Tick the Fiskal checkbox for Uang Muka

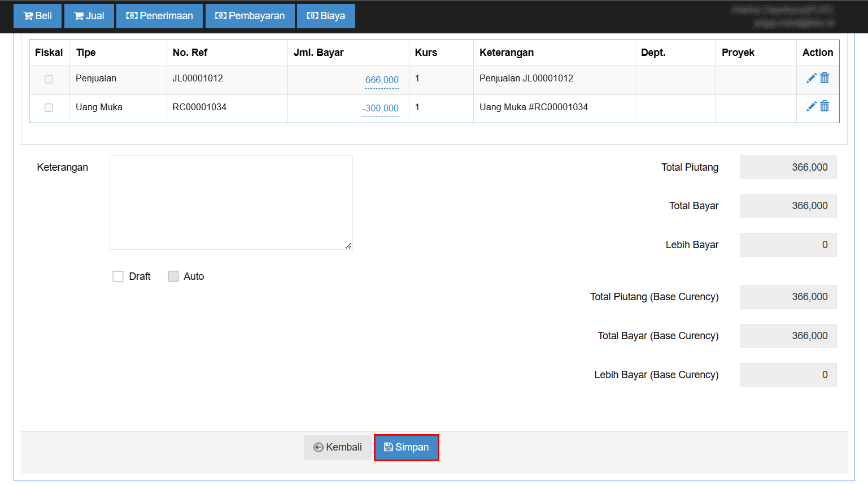[49, 107]
